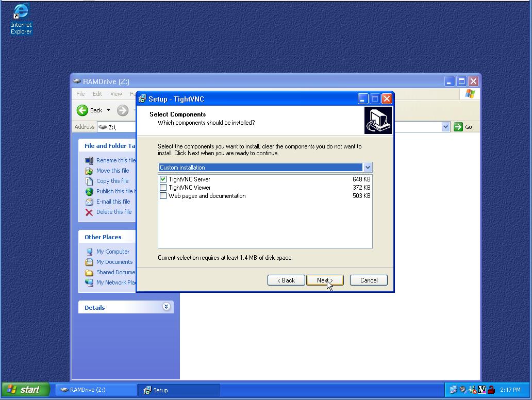Screen dimensions: 532x400
Task: Click the 372 KB size text
Action: point(361,187)
